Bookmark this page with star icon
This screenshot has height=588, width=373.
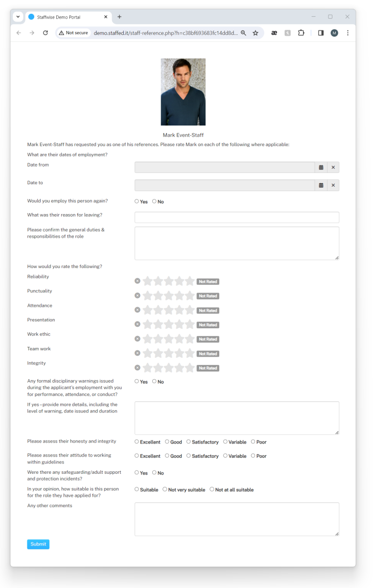(255, 33)
